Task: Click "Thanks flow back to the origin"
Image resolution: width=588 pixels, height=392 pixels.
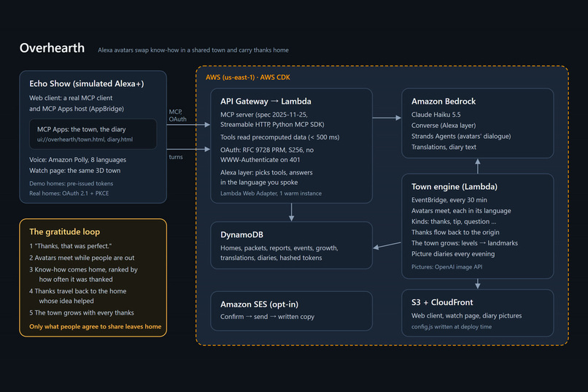Action: coord(455,233)
